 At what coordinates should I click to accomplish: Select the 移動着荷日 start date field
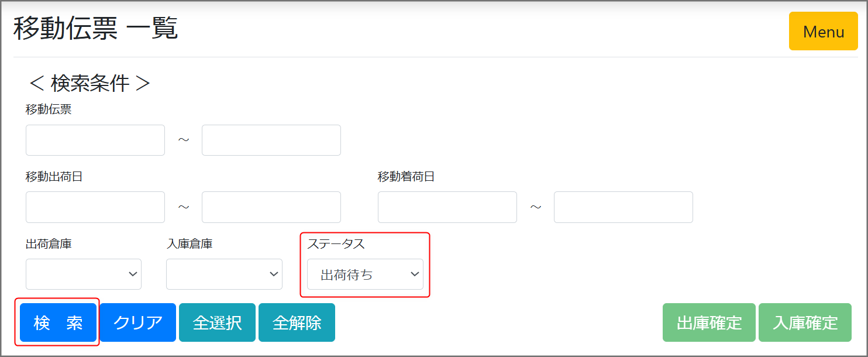447,207
